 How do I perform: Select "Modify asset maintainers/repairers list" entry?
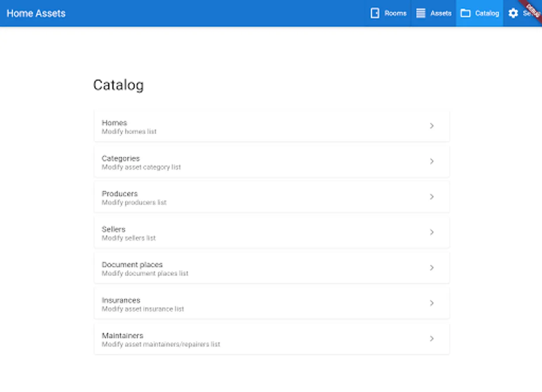[161, 344]
